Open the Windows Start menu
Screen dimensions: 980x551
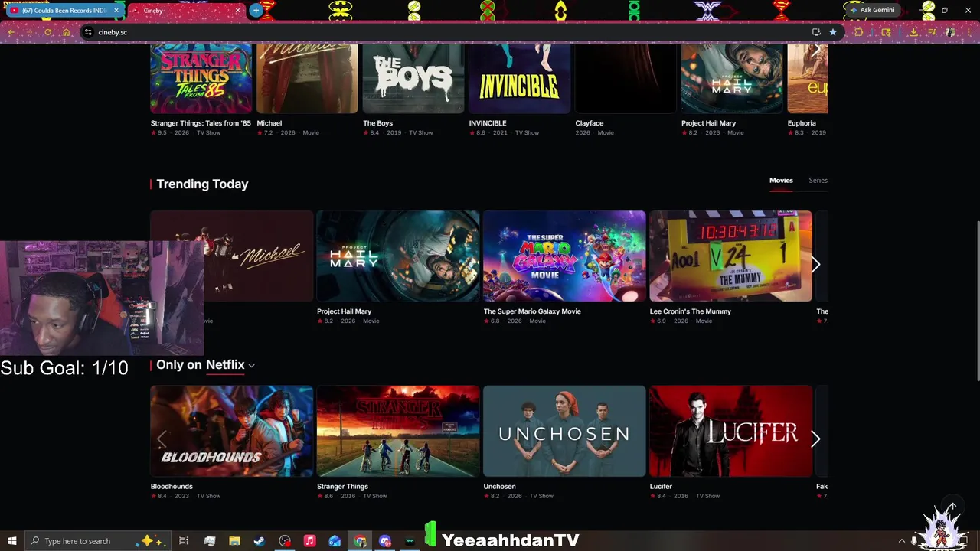pos(12,541)
